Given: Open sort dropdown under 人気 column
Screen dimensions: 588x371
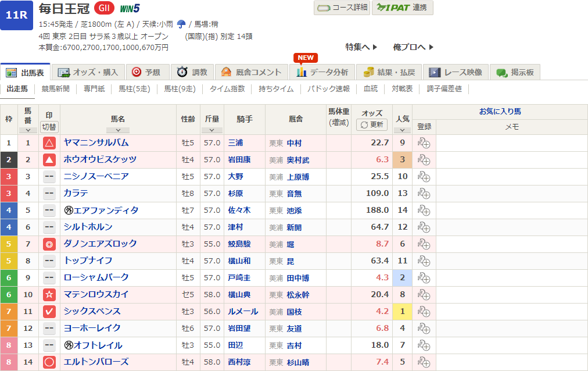Looking at the screenshot, I should pyautogui.click(x=402, y=130).
